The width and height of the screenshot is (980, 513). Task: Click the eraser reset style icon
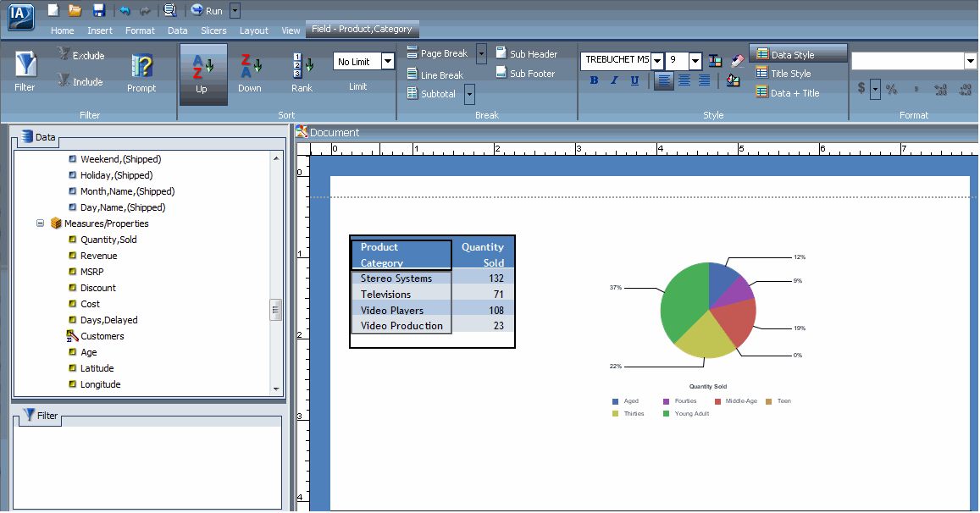[738, 60]
